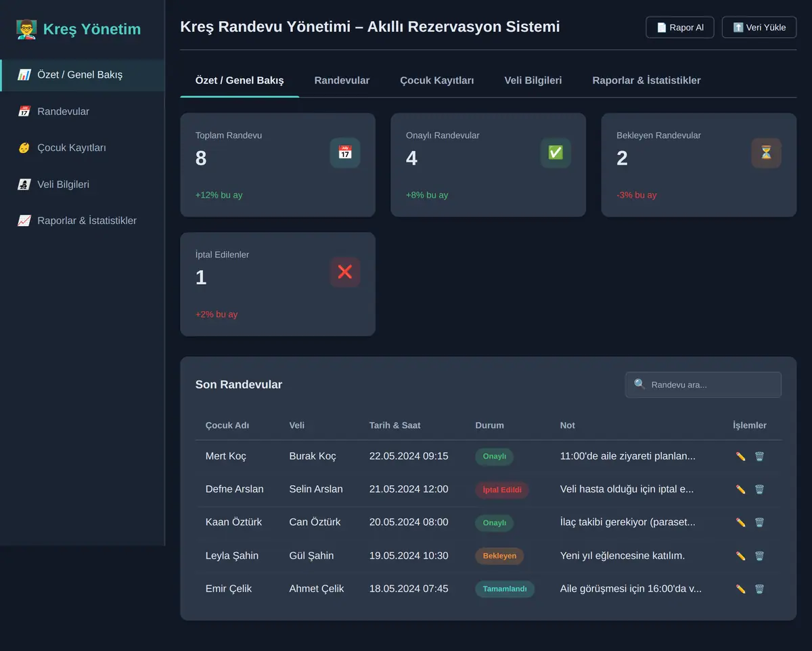Edit the Mert Koç appointment with pencil icon
Image resolution: width=812 pixels, height=651 pixels.
(740, 456)
